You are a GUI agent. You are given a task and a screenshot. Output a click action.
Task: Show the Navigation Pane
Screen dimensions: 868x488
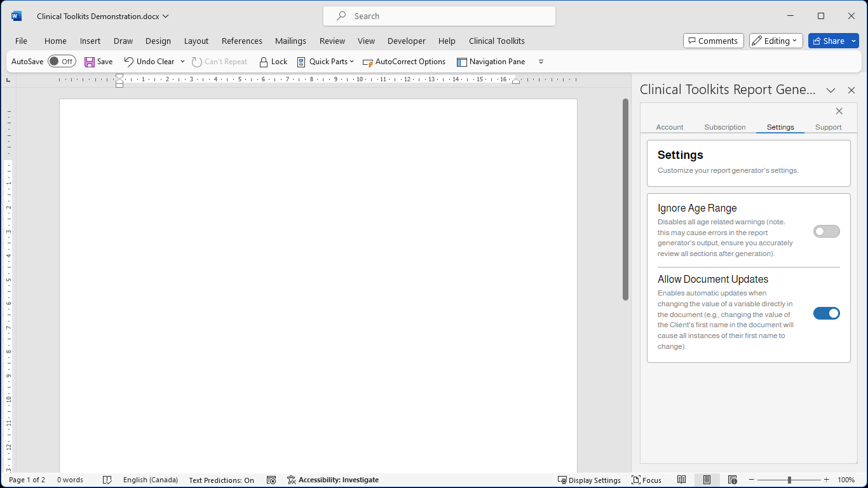[491, 62]
